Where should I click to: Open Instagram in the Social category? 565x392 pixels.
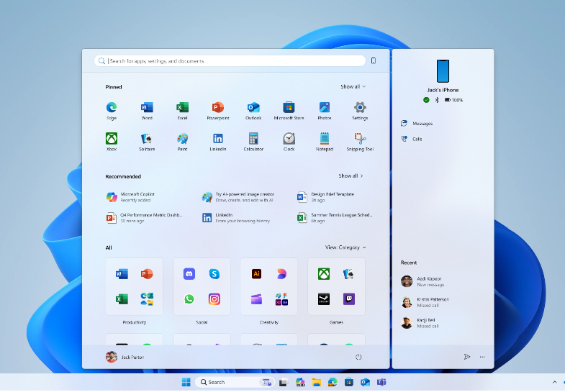(x=214, y=299)
